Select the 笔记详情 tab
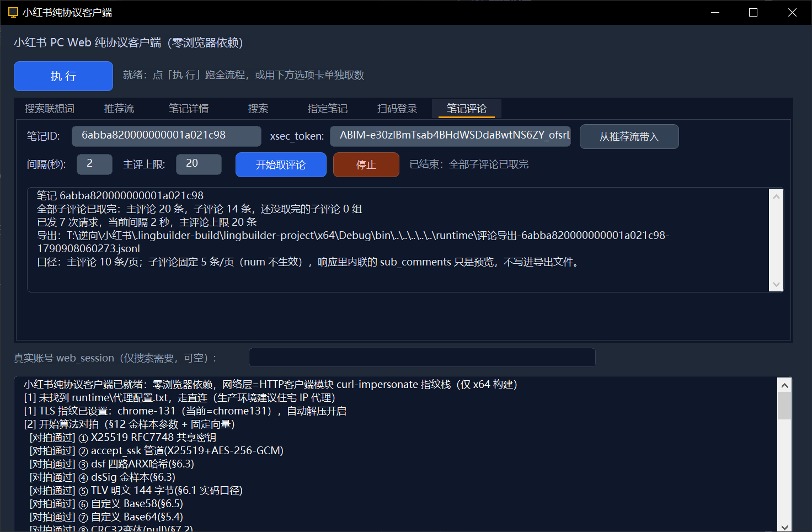The height and width of the screenshot is (532, 812). (189, 109)
